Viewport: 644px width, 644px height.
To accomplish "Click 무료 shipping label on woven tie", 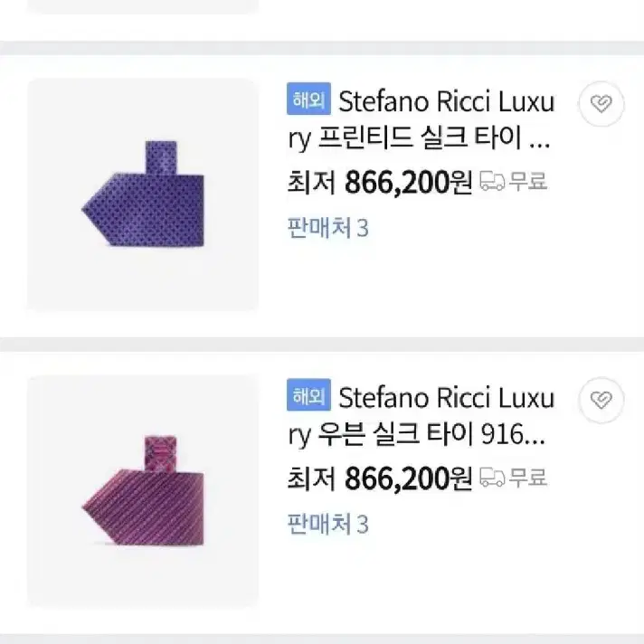I will point(527,478).
